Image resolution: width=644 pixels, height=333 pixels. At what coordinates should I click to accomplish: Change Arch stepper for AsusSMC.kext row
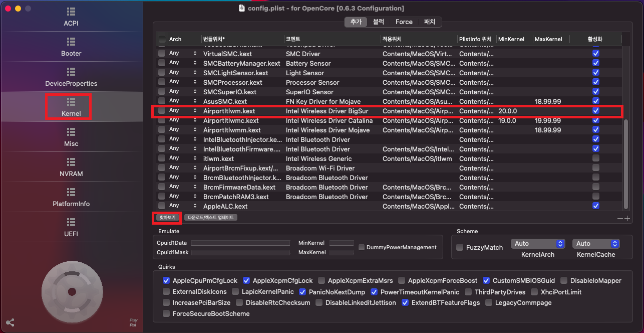195,101
